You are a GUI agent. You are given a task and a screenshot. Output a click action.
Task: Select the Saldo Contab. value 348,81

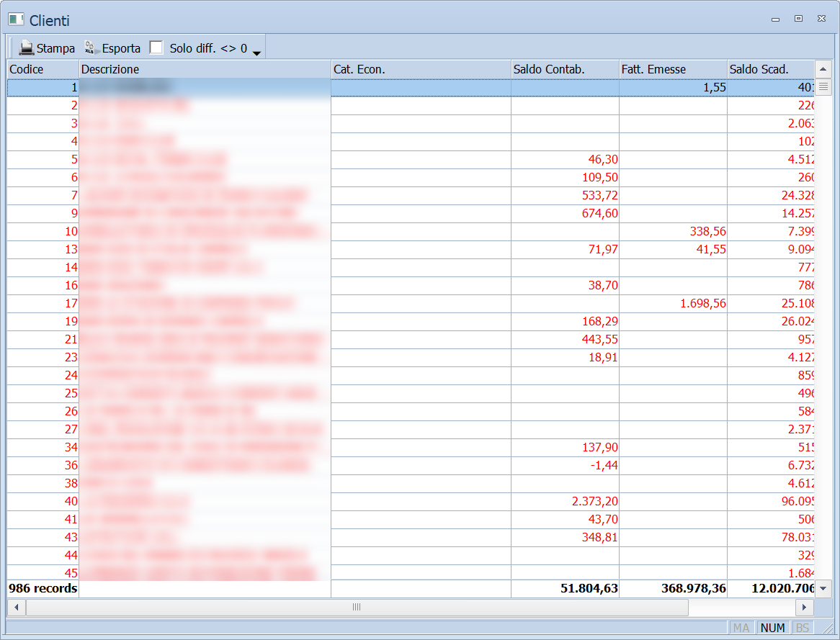[600, 537]
